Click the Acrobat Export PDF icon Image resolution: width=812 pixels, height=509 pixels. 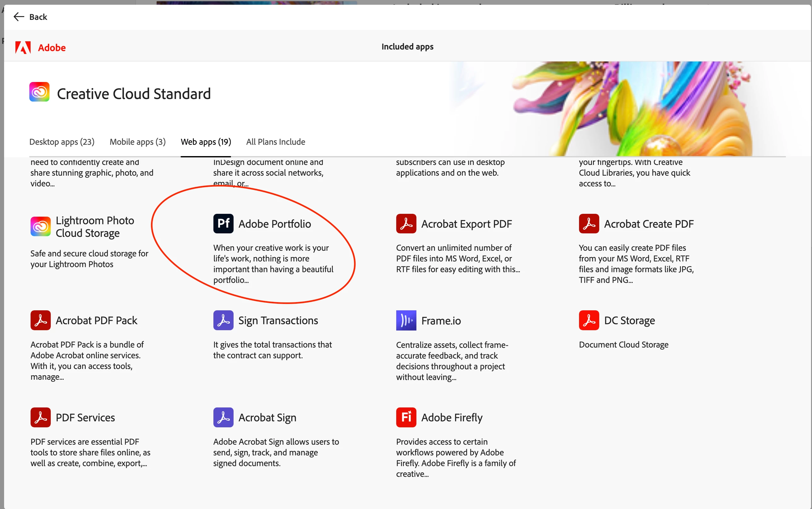click(406, 224)
